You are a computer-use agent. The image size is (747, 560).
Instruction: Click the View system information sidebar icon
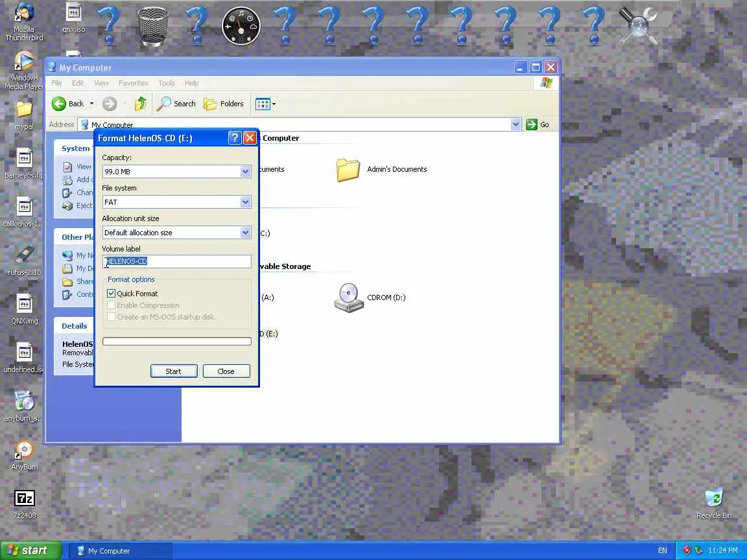pos(67,167)
